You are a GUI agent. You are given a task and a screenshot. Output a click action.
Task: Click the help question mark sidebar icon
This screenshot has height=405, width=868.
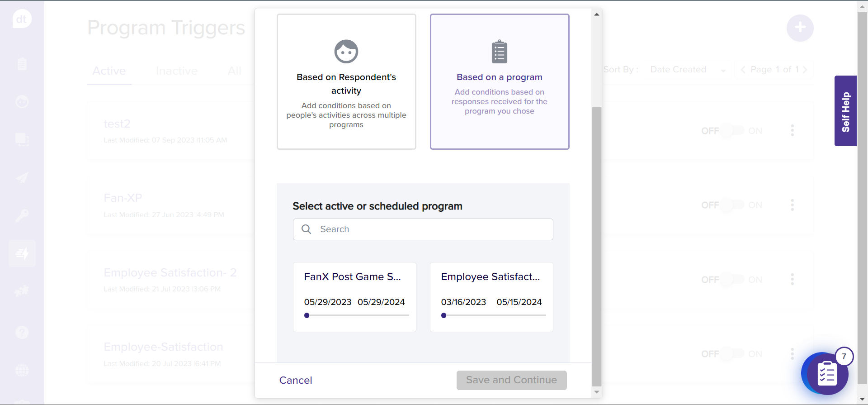tap(22, 333)
